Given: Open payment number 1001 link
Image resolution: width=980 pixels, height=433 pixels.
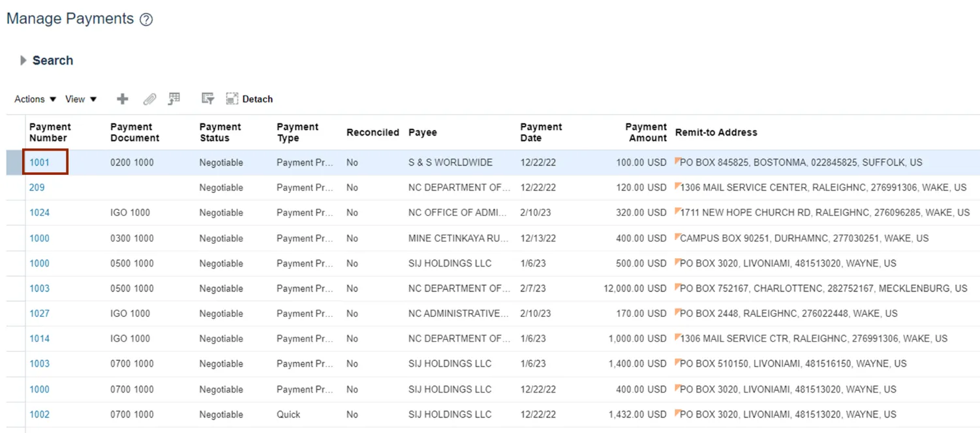Looking at the screenshot, I should pyautogui.click(x=40, y=162).
